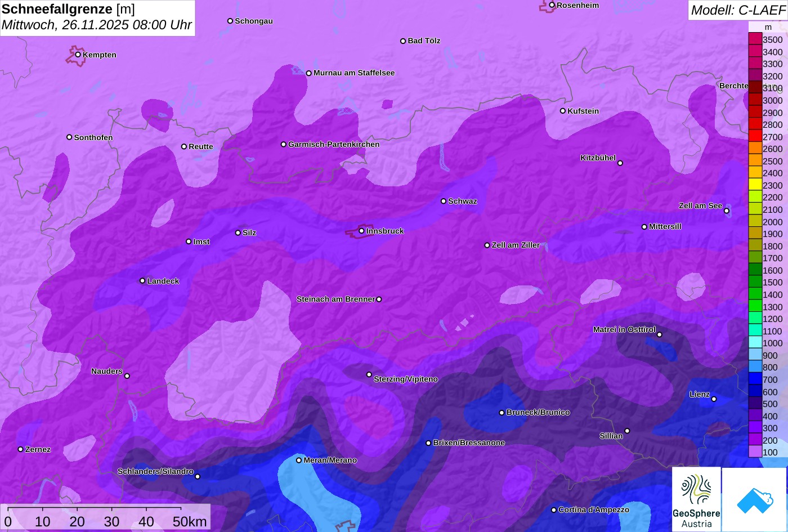
Task: Click the Sonthofen marker dot
Action: point(69,137)
